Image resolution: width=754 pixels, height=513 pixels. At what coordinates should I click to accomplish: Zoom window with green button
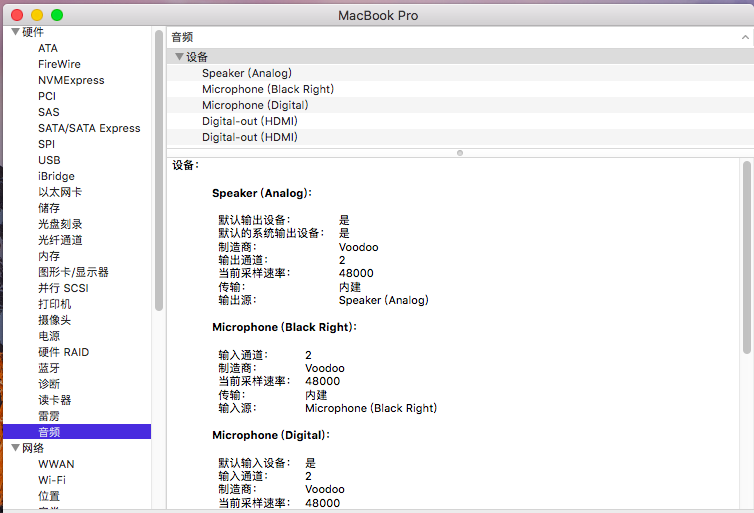pos(57,15)
